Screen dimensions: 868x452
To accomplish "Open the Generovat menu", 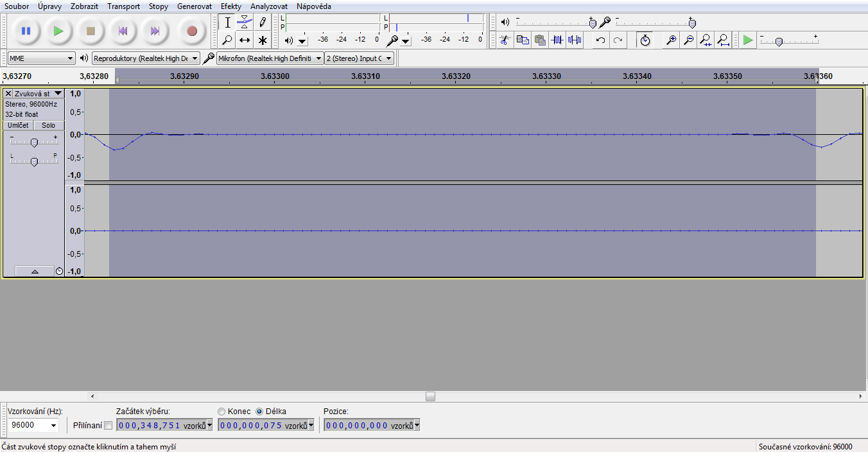I will tap(194, 6).
